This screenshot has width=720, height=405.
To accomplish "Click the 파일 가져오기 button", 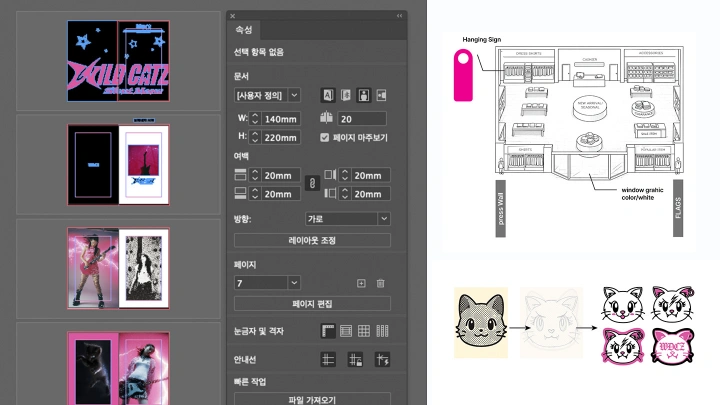I will 312,399.
